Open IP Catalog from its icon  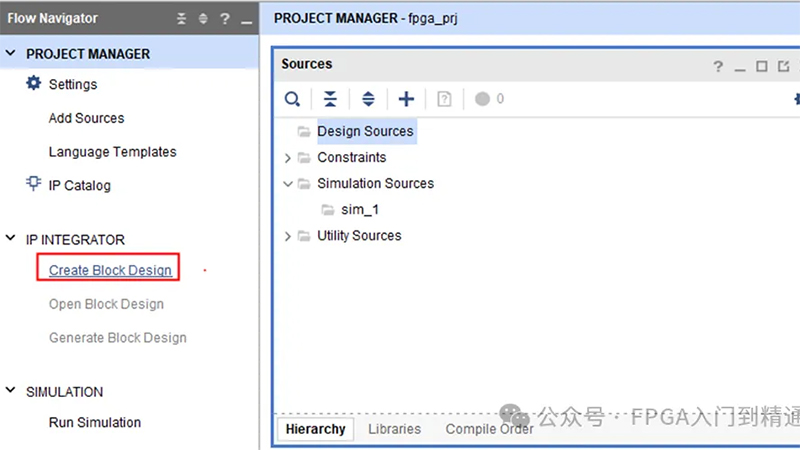point(34,184)
